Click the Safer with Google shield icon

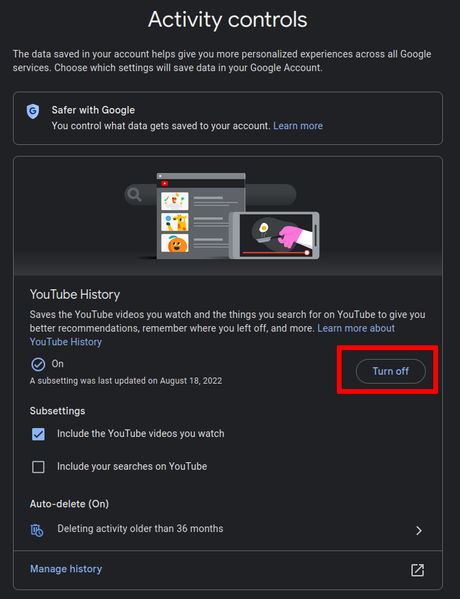pos(33,112)
